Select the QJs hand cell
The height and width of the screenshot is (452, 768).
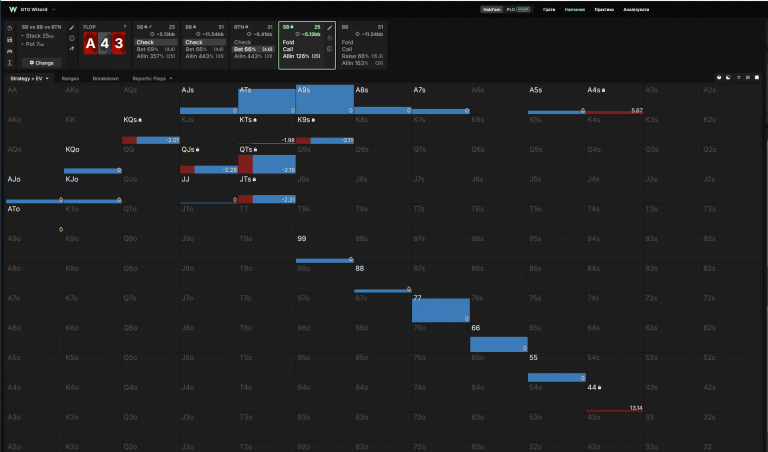click(209, 159)
